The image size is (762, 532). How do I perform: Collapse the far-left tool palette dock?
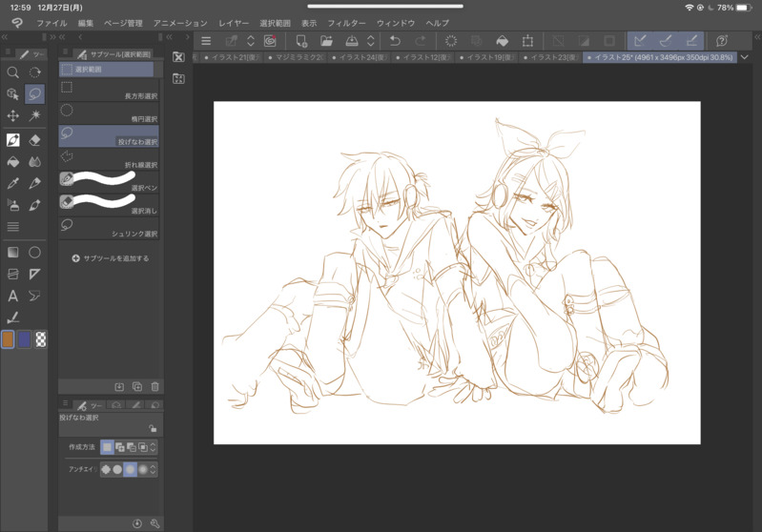(5, 37)
